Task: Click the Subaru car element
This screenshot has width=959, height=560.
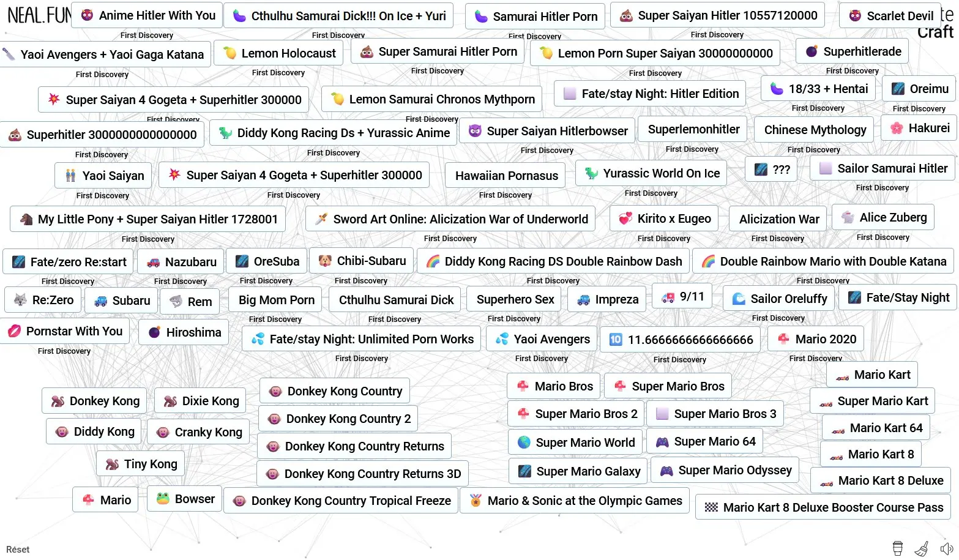Action: click(x=121, y=301)
